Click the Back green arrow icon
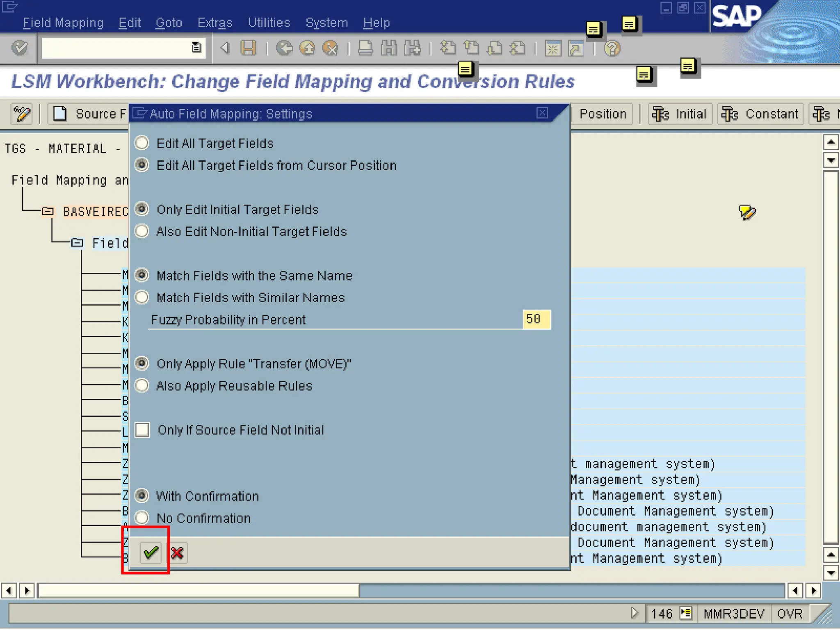This screenshot has width=840, height=630. [x=284, y=48]
